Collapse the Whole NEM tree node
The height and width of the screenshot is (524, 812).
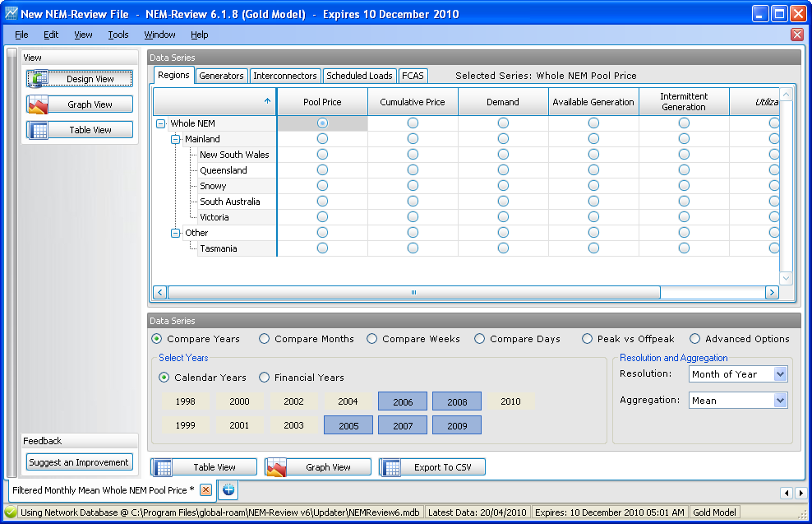click(x=161, y=123)
